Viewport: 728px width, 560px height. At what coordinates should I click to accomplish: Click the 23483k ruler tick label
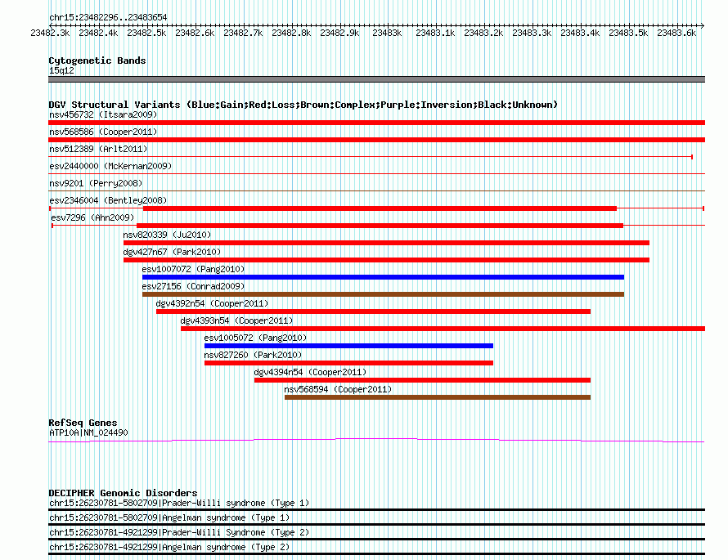387,33
